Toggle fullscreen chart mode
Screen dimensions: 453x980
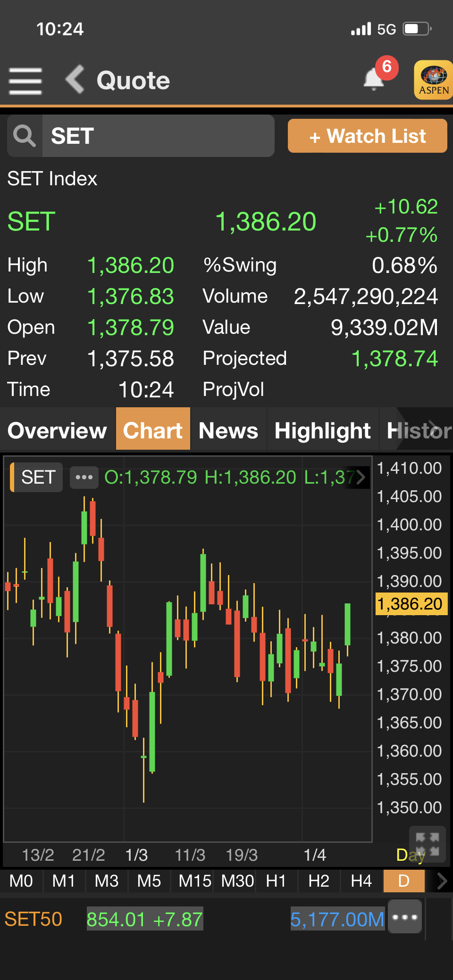pos(427,843)
